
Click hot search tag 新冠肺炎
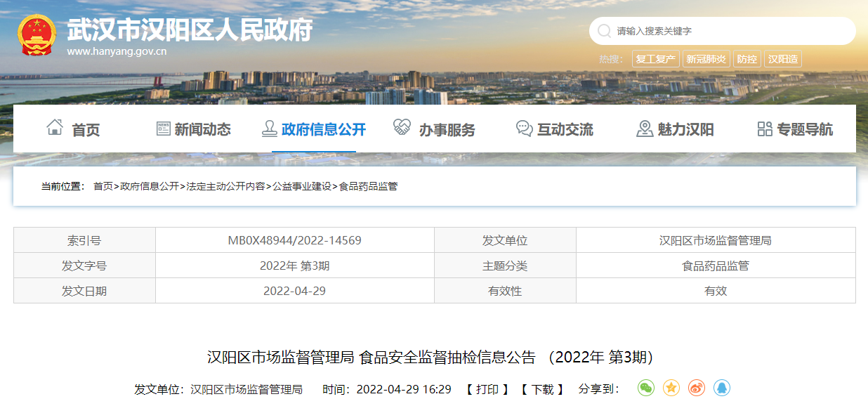[706, 59]
